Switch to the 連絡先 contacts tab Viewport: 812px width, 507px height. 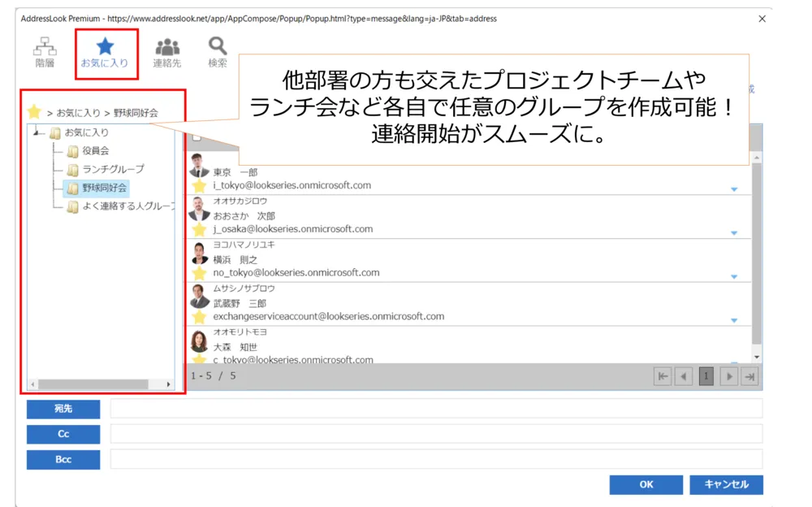(x=167, y=52)
